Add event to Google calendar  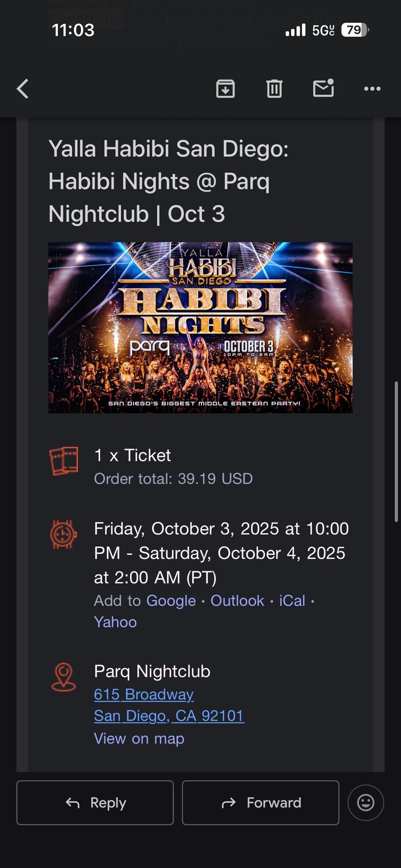point(171,600)
